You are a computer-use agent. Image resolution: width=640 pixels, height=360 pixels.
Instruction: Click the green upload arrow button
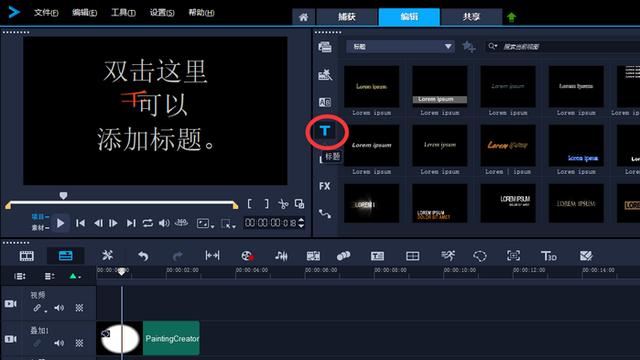[x=511, y=17]
